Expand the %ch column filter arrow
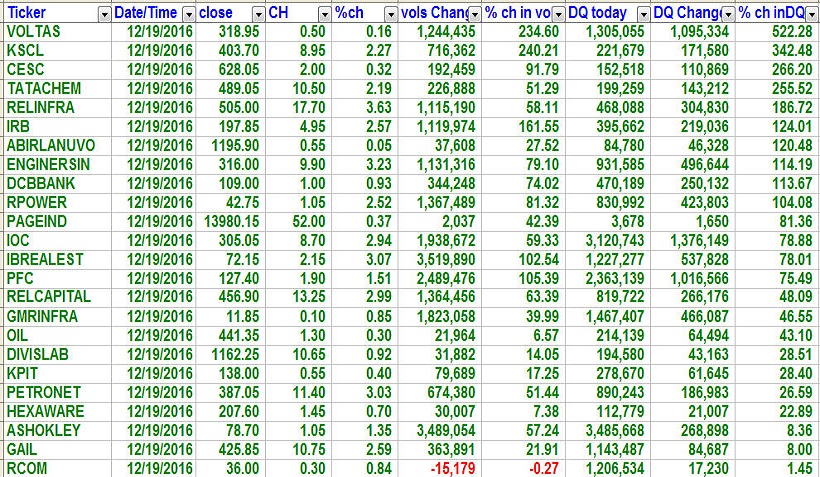The image size is (820, 477). tap(388, 13)
